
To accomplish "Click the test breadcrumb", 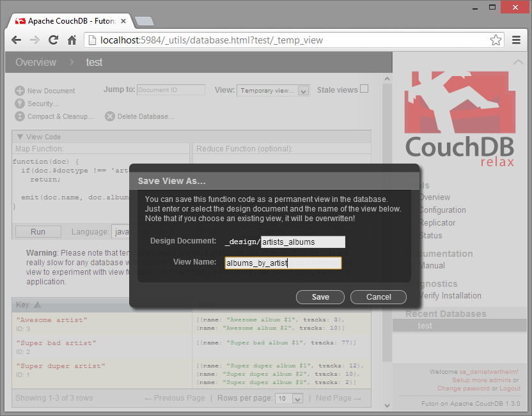I will coord(94,63).
